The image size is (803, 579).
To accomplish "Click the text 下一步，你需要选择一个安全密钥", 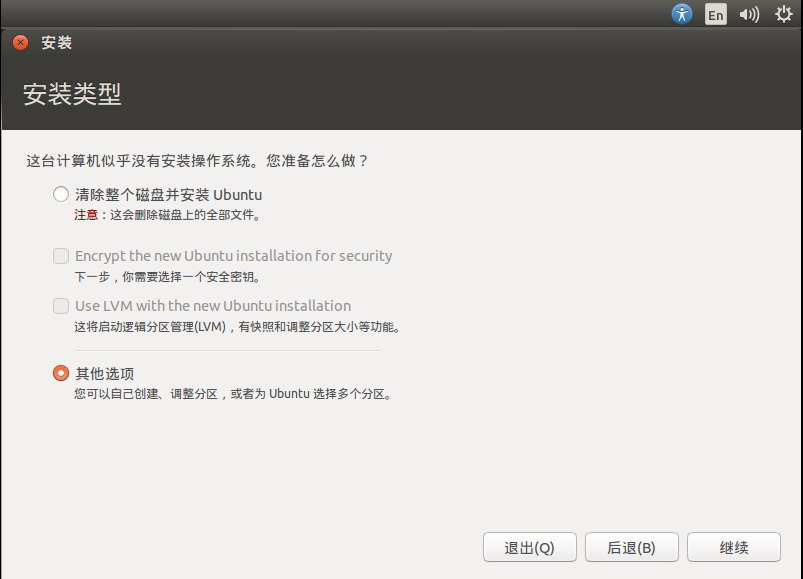I will click(168, 277).
